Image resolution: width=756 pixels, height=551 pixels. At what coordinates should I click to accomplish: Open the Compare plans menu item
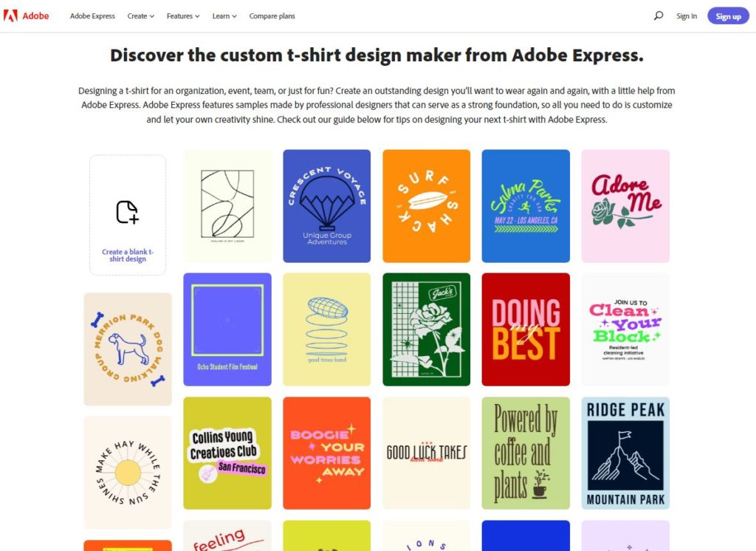click(272, 16)
